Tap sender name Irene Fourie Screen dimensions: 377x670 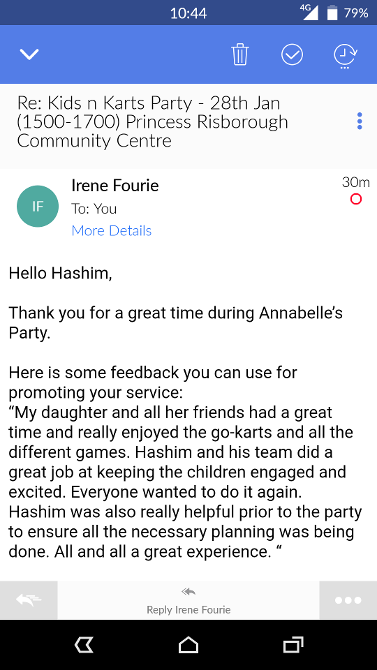click(115, 186)
